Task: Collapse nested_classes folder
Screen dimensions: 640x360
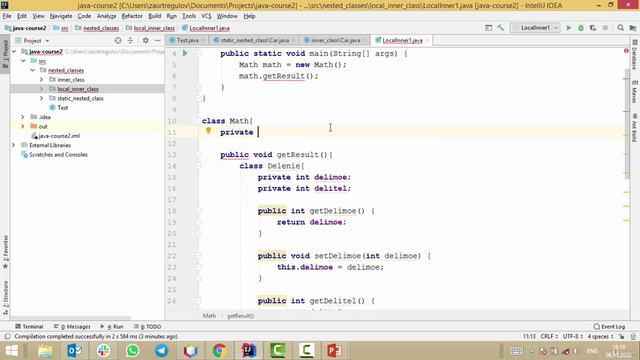Action: [33, 70]
